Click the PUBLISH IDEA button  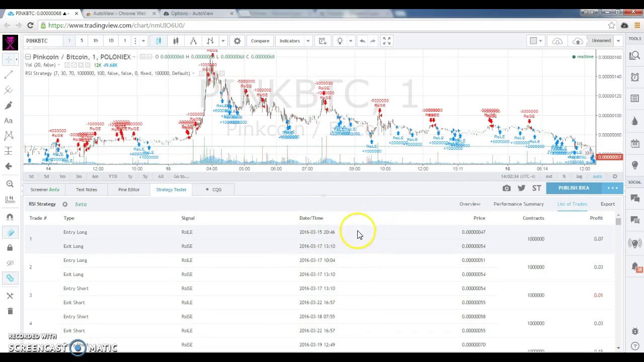coord(574,188)
